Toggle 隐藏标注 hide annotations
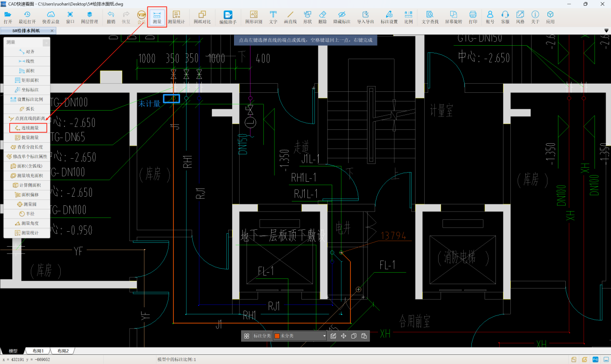 coord(342,17)
